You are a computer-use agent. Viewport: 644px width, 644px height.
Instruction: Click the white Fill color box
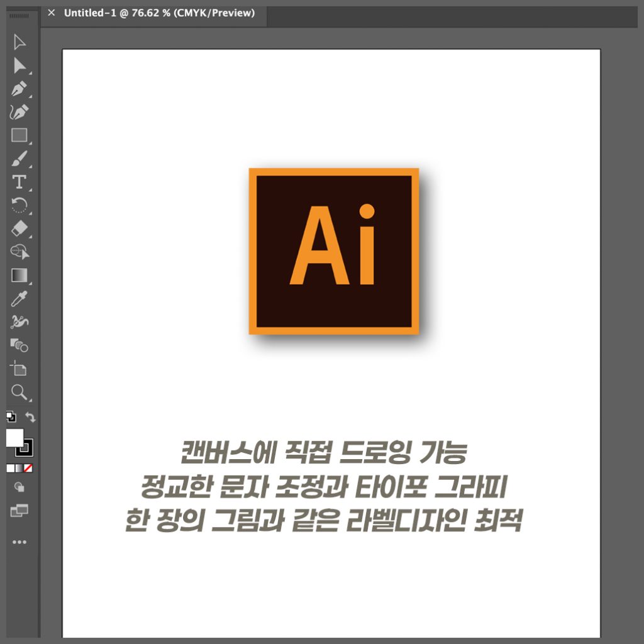14,438
